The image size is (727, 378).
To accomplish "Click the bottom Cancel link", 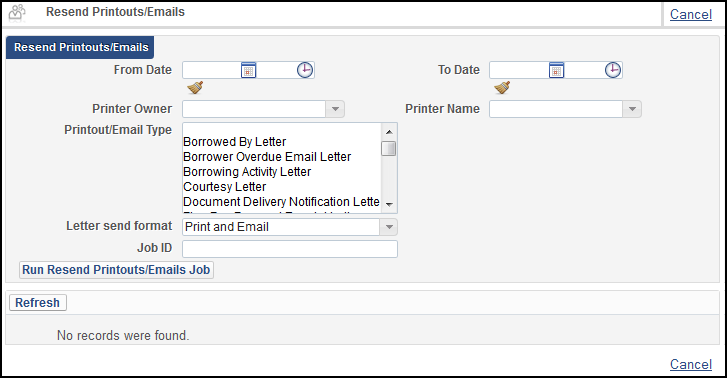I will point(691,364).
